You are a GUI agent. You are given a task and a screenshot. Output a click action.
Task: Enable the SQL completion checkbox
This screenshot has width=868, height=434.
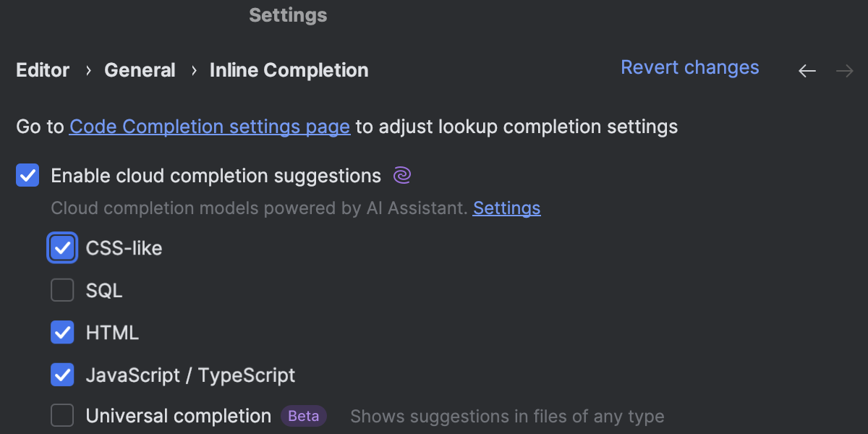pyautogui.click(x=62, y=289)
